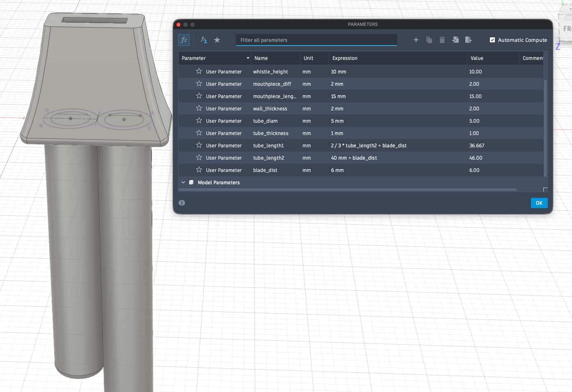Confirm the dialog with OK

[539, 203]
